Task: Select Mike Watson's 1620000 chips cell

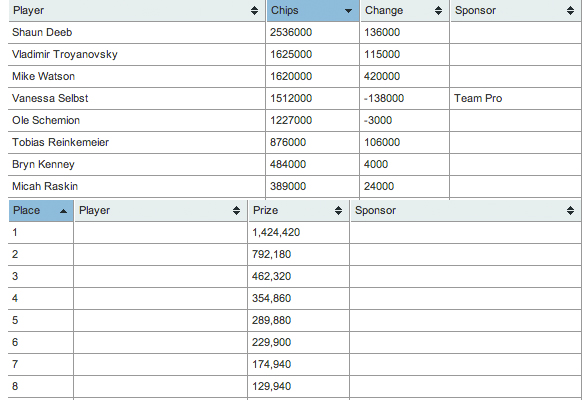Action: 312,76
